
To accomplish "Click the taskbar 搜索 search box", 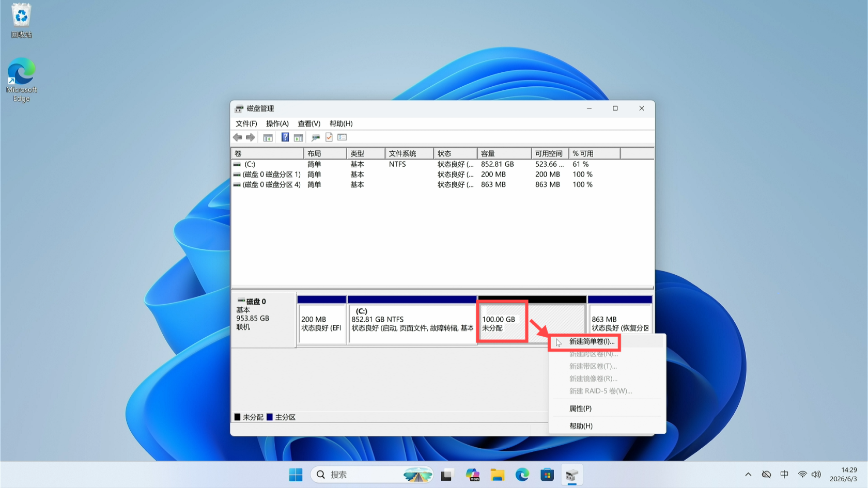I will 372,475.
